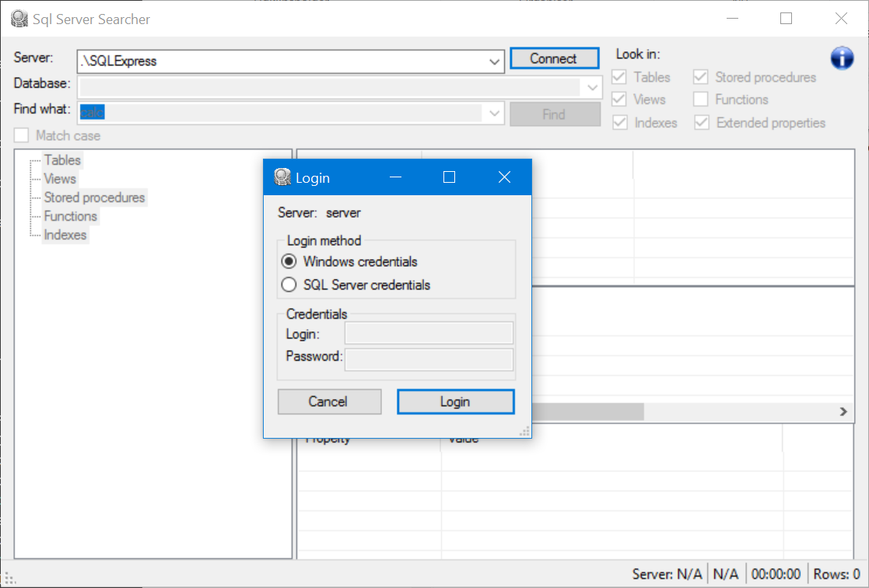
Task: Minimize the Sql Server Searcher window
Action: pos(733,19)
